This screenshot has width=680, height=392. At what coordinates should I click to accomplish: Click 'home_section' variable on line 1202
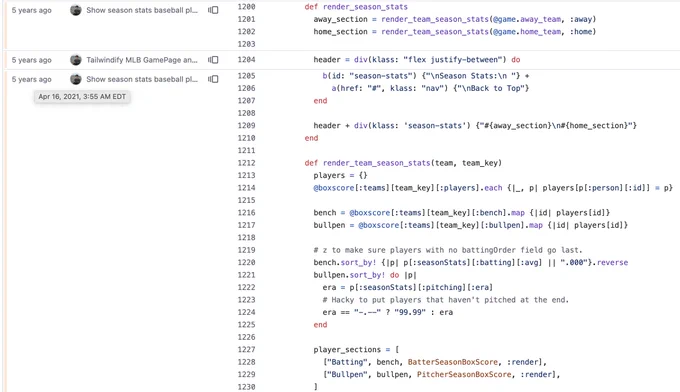click(x=340, y=32)
